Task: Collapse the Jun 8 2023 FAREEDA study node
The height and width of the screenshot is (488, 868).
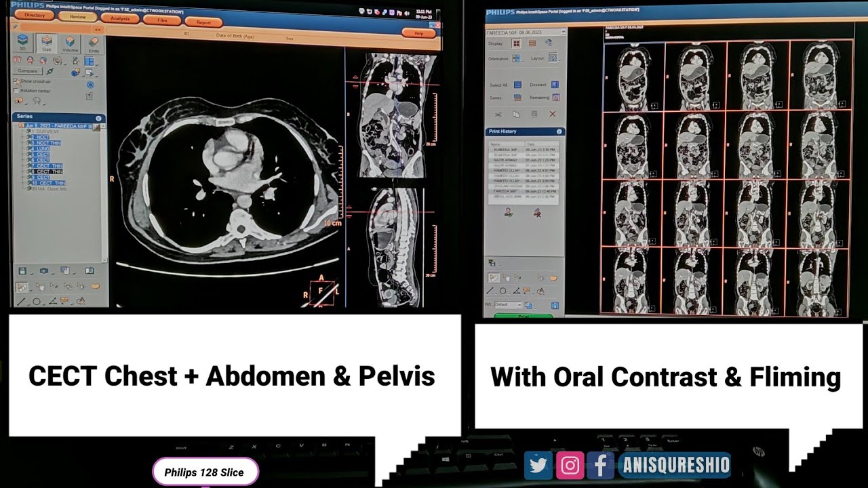Action: [16, 126]
